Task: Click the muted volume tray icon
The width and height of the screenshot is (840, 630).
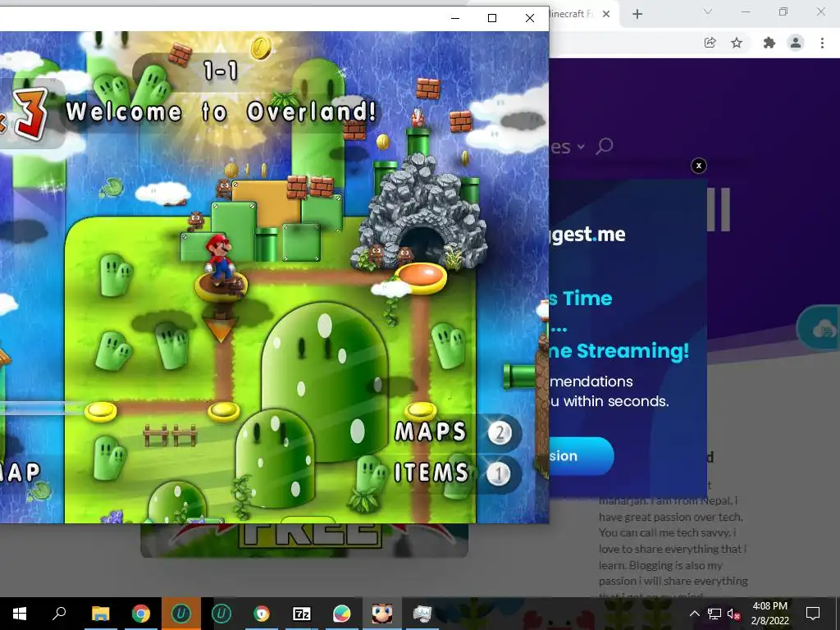Action: [x=733, y=614]
